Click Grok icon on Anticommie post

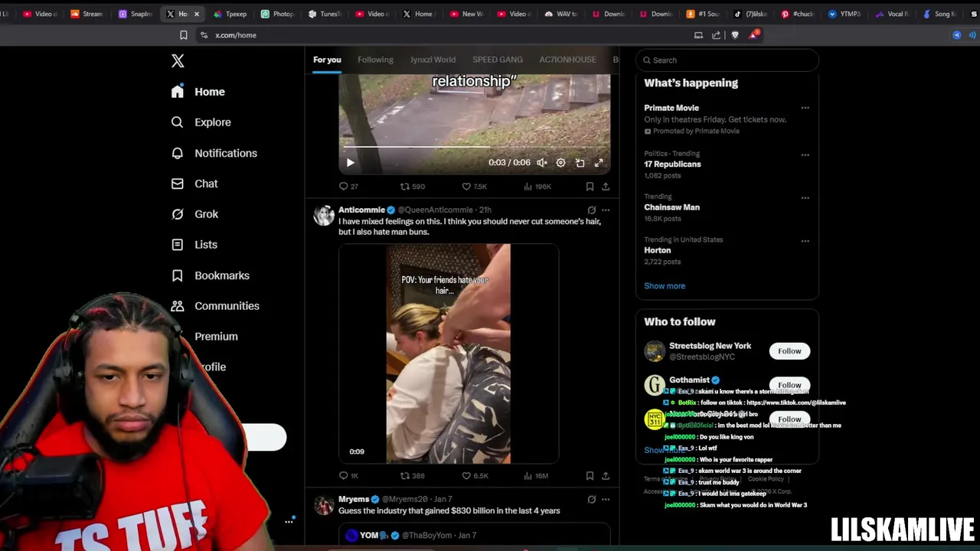click(591, 210)
